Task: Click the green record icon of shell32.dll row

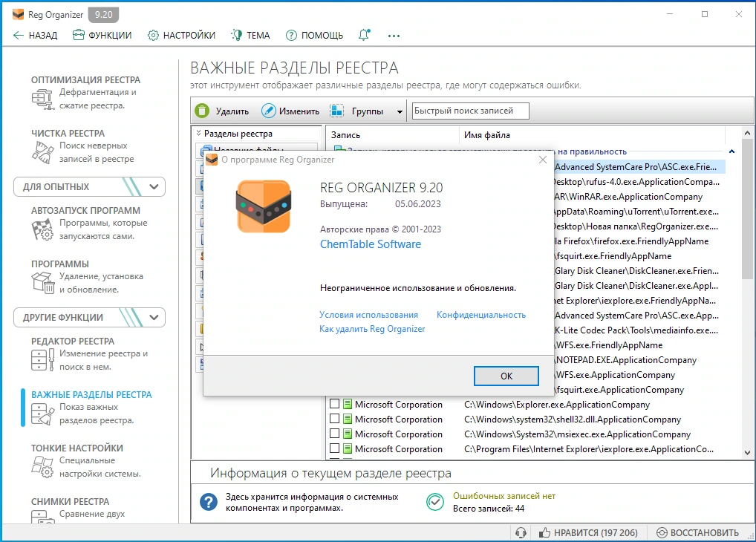Action: pyautogui.click(x=347, y=419)
